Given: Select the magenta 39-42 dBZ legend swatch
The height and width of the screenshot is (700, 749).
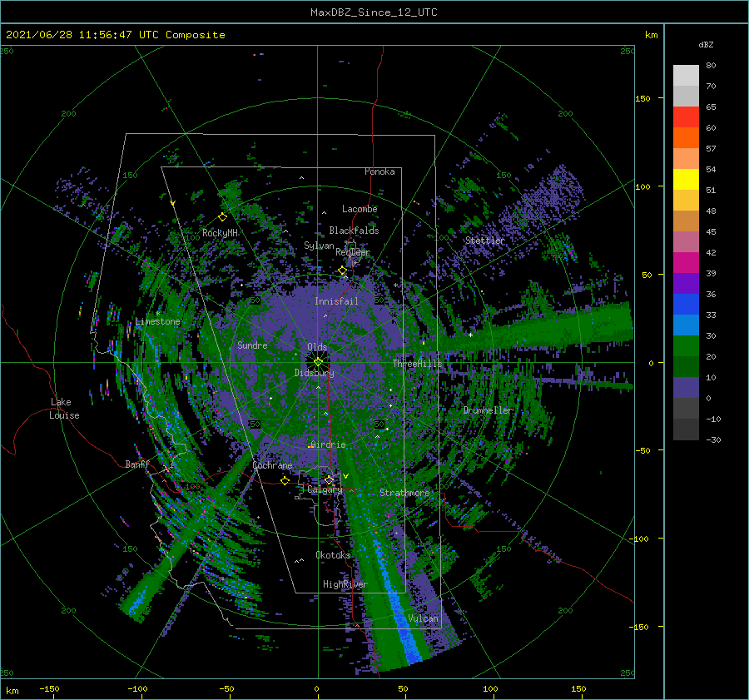Looking at the screenshot, I should pyautogui.click(x=686, y=263).
